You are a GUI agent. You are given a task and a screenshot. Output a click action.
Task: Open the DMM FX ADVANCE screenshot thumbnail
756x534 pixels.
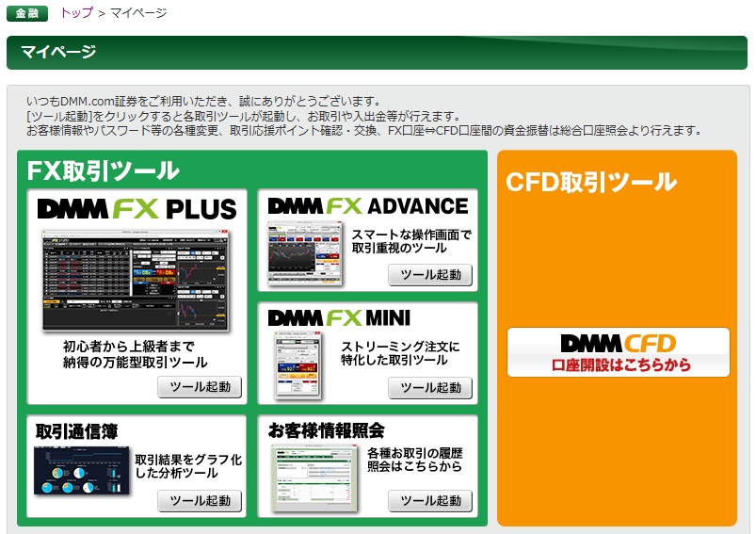click(305, 254)
